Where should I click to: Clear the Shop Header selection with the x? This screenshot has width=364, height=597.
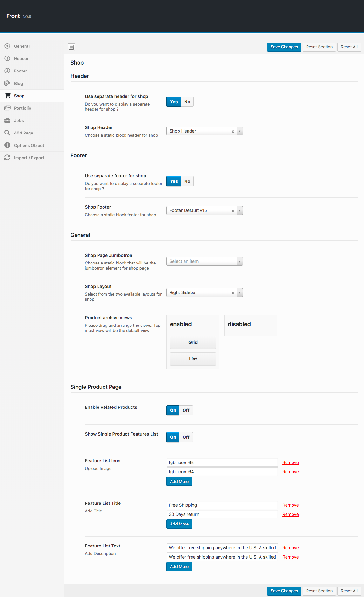(x=233, y=131)
